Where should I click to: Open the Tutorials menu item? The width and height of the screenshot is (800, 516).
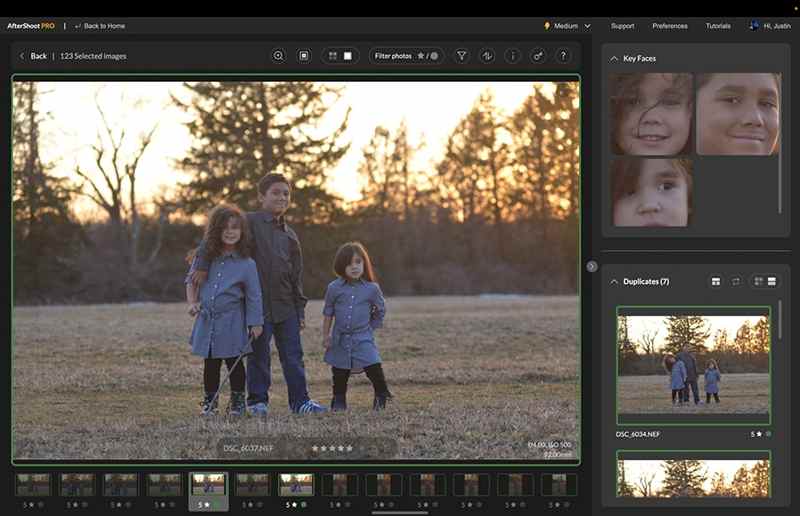pyautogui.click(x=717, y=26)
